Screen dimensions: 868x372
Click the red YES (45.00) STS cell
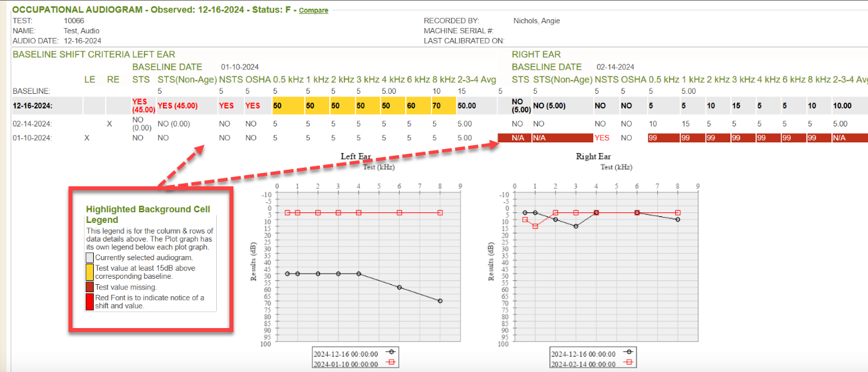[143, 105]
